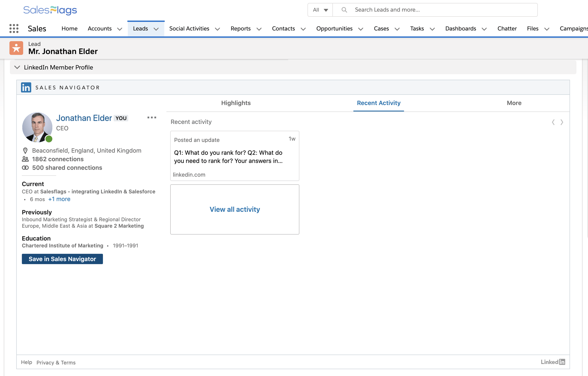Open the app launcher grid icon

pos(14,28)
